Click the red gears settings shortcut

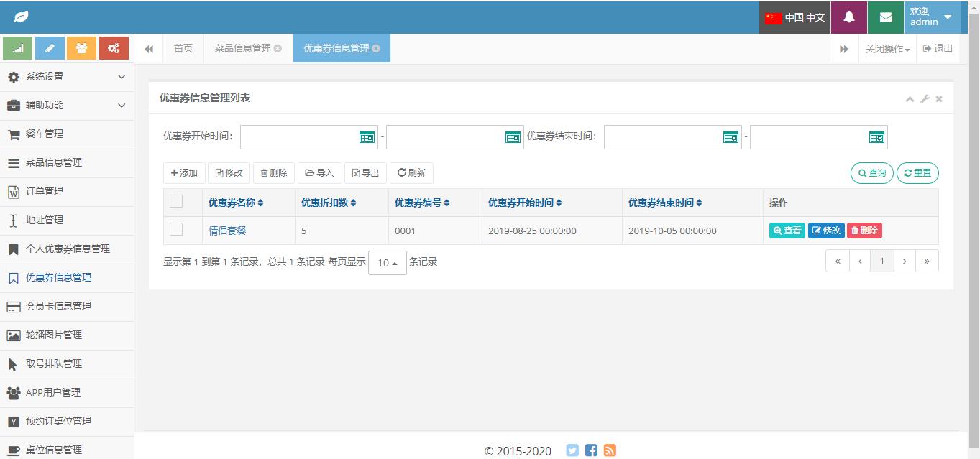pyautogui.click(x=114, y=48)
